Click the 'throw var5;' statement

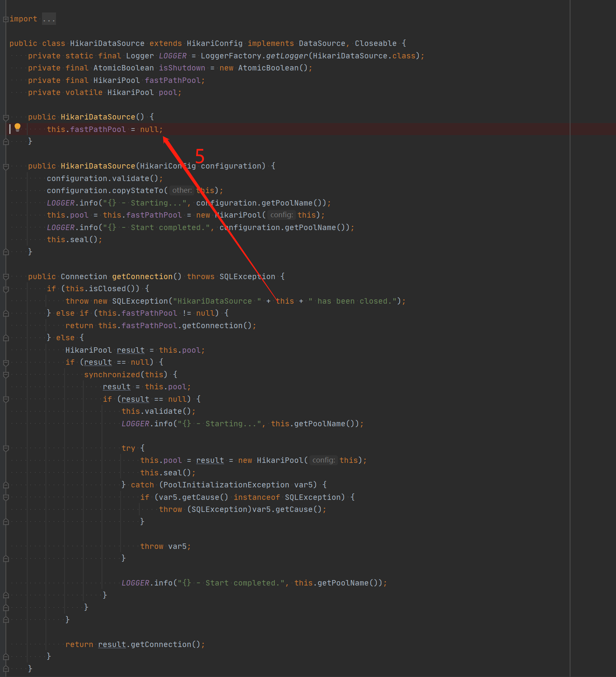point(165,546)
